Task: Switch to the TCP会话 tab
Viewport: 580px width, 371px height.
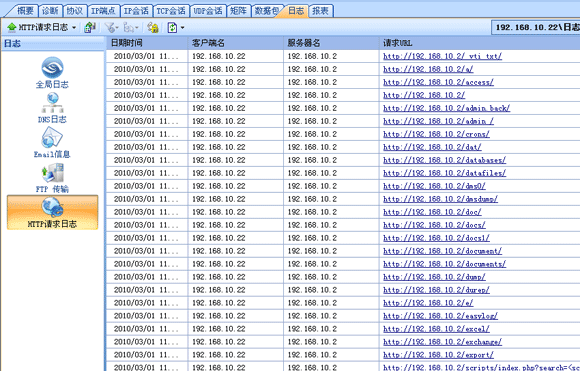Action: click(x=171, y=11)
